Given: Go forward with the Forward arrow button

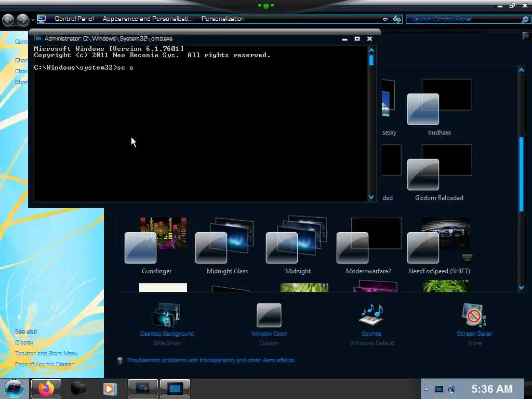Looking at the screenshot, I should [23, 20].
